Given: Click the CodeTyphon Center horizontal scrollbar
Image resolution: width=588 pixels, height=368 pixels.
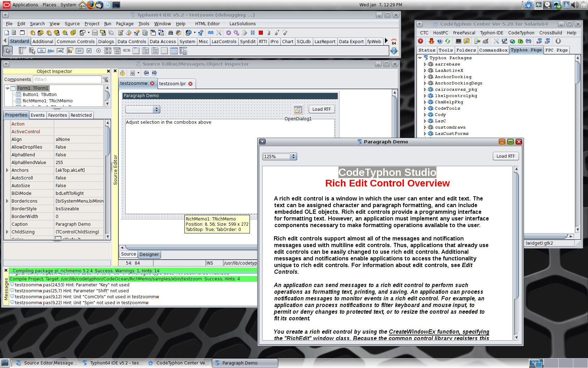Looking at the screenshot, I should coord(496,237).
